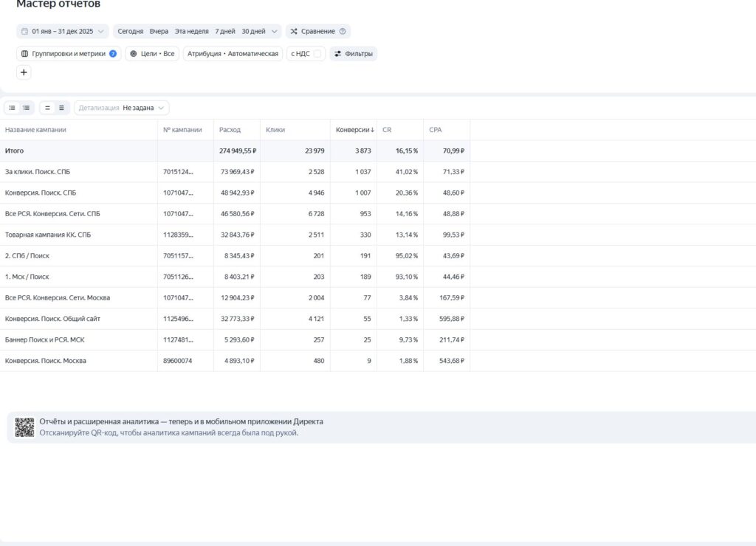
Task: Expand more period presets chevron
Action: tap(275, 31)
